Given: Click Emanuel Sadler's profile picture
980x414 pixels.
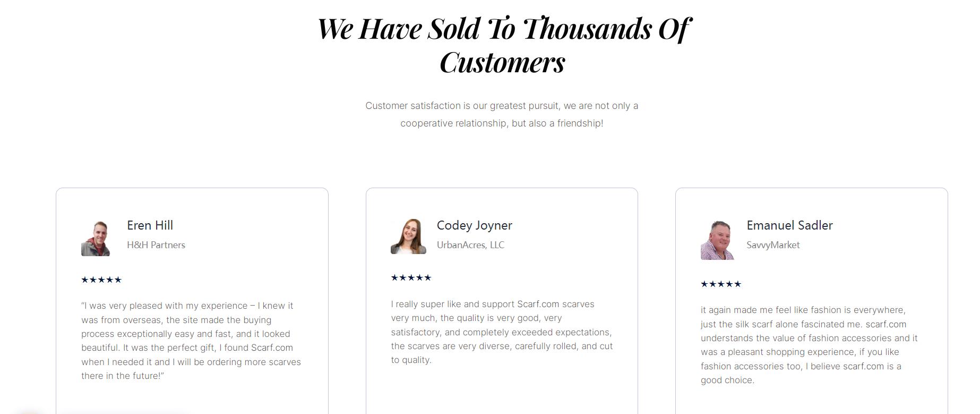Looking at the screenshot, I should pyautogui.click(x=717, y=240).
